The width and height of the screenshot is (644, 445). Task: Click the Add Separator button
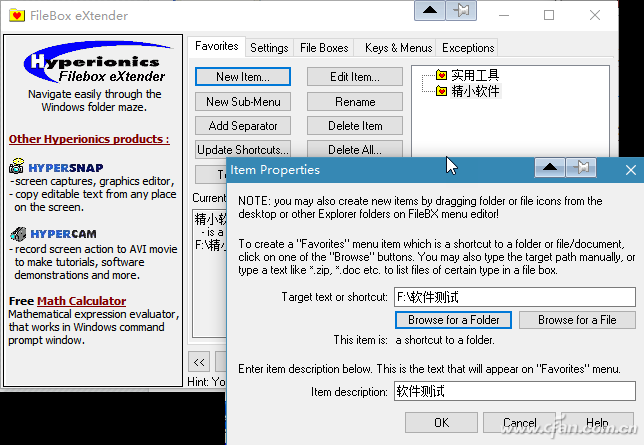pos(243,126)
